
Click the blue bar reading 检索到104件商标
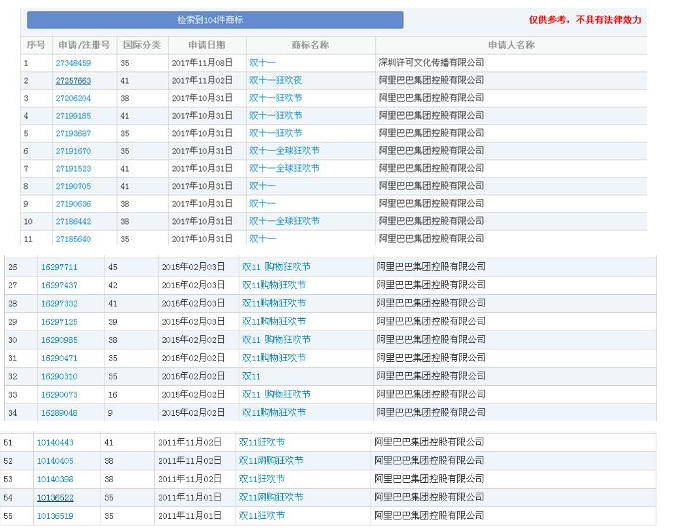[215, 20]
